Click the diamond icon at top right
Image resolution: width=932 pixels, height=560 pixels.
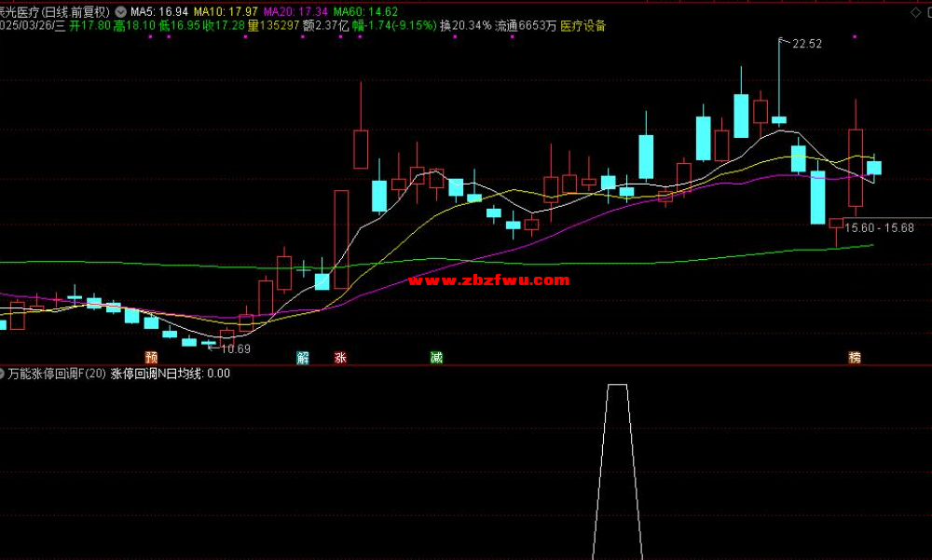click(x=915, y=12)
